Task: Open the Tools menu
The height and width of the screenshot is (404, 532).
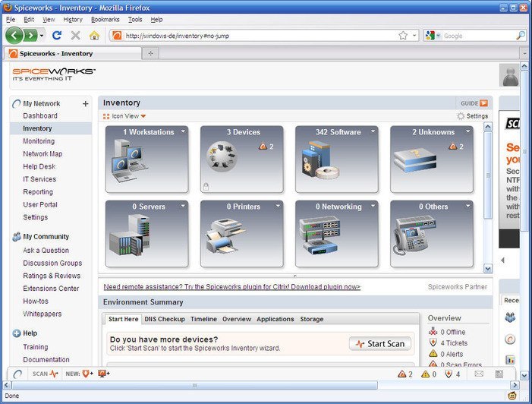Action: click(x=135, y=19)
